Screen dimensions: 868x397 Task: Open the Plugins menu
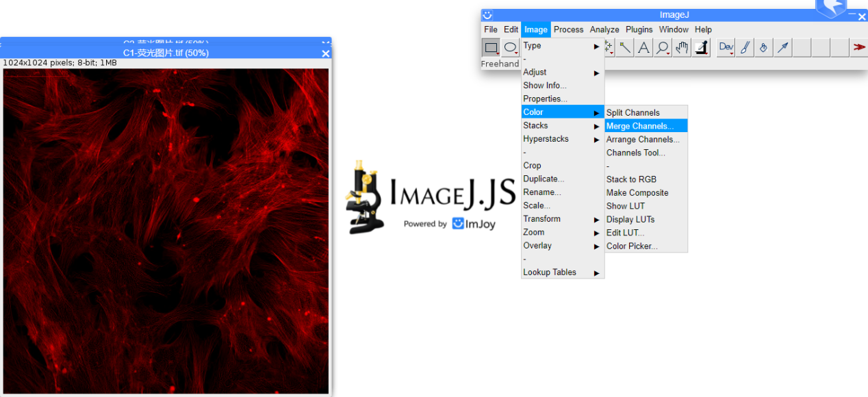tap(639, 29)
